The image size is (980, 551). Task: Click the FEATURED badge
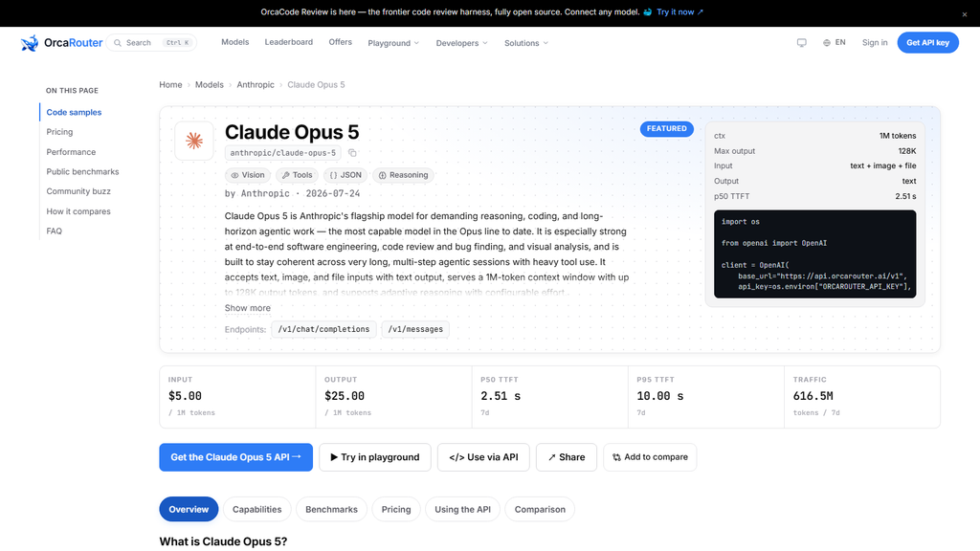click(666, 129)
